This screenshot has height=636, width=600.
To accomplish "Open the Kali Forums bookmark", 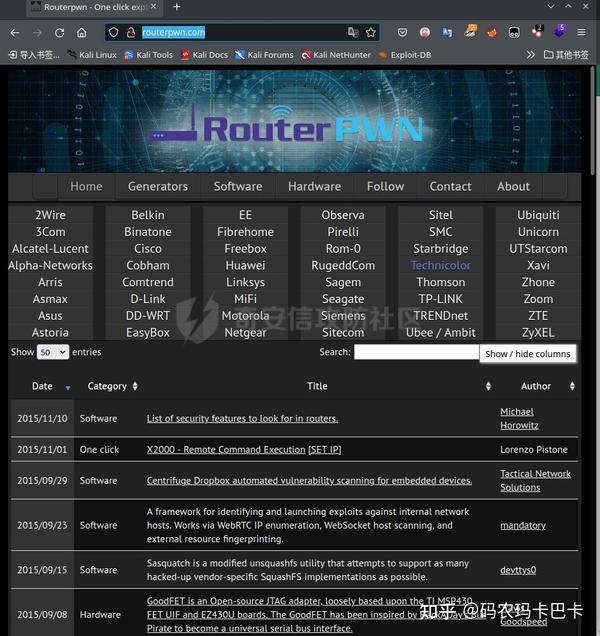I will click(x=264, y=54).
